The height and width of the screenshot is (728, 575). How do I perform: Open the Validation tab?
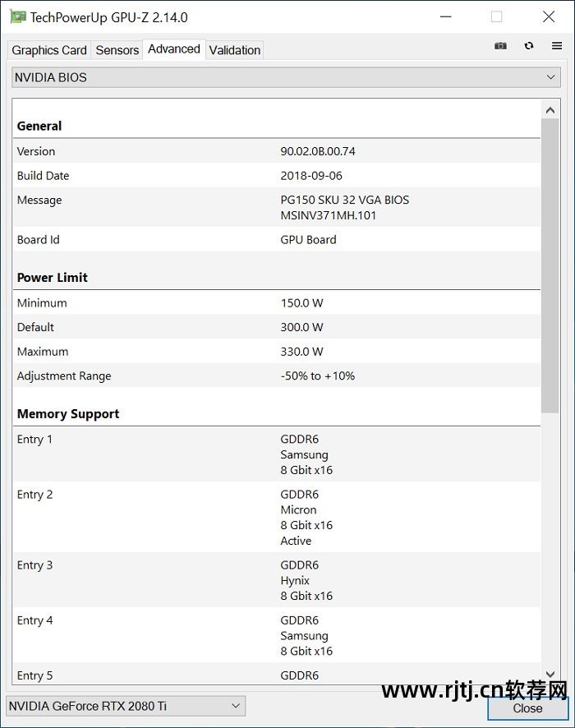pyautogui.click(x=234, y=50)
